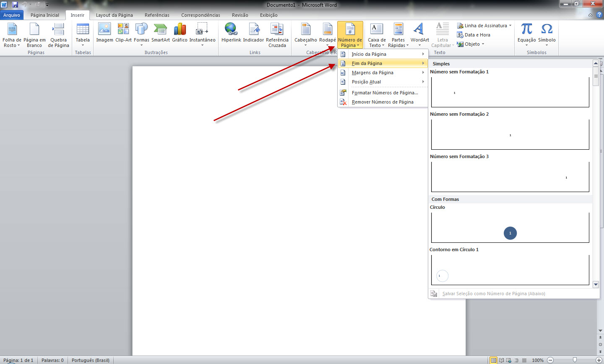The width and height of the screenshot is (604, 364).
Task: Switch to the Layout da Página tab
Action: [115, 15]
